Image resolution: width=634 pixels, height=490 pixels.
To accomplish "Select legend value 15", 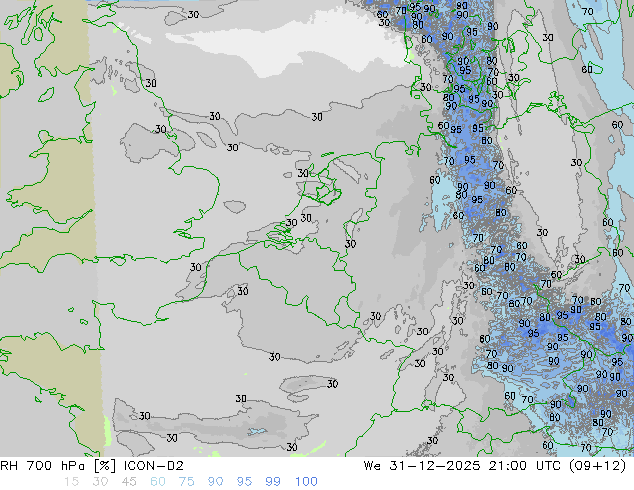I will pos(71,482).
